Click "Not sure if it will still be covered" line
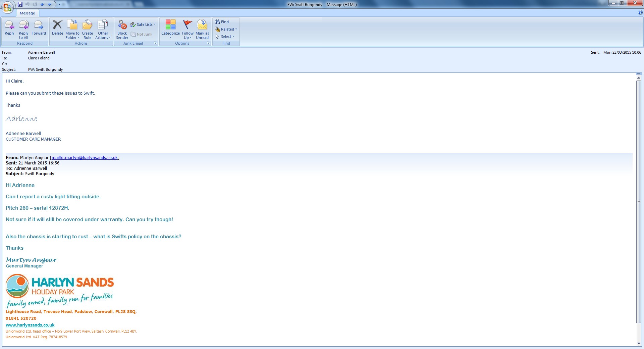 pyautogui.click(x=89, y=219)
